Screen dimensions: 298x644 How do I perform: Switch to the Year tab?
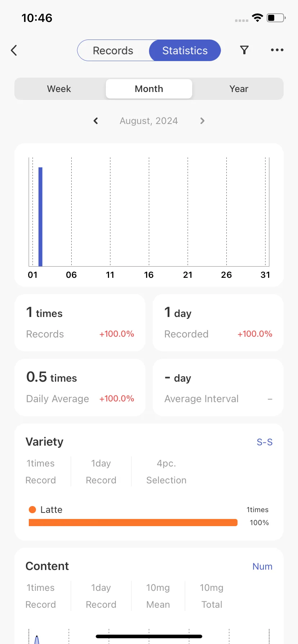pyautogui.click(x=239, y=89)
